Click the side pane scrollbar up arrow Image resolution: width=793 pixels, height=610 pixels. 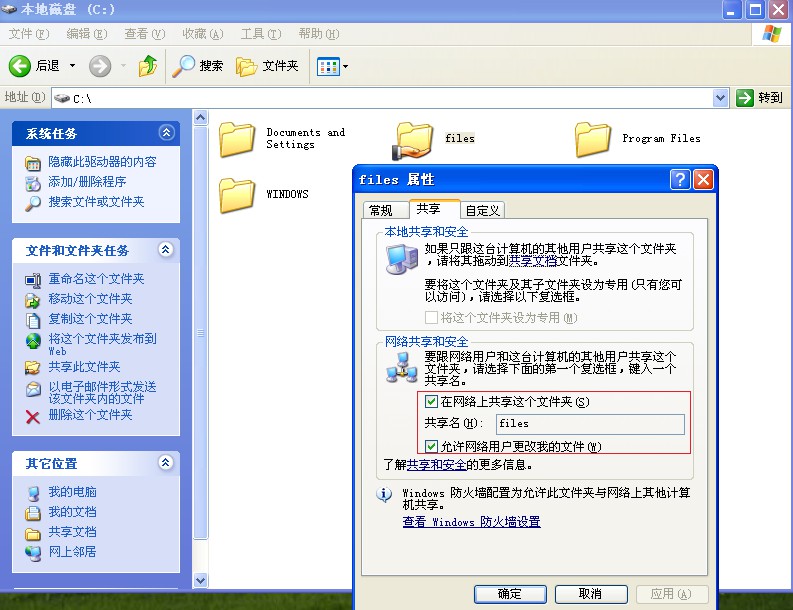200,118
